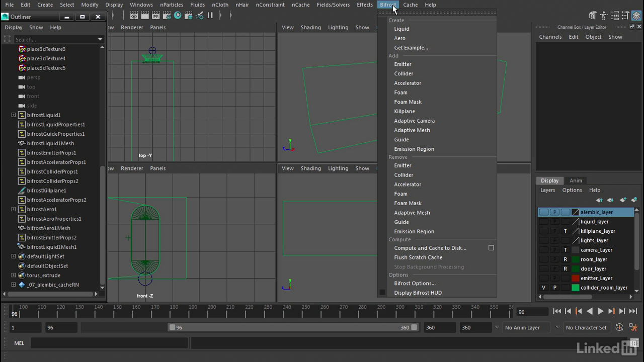The height and width of the screenshot is (362, 644).
Task: Choose Liquid under Bifrost Create
Action: coord(401,29)
